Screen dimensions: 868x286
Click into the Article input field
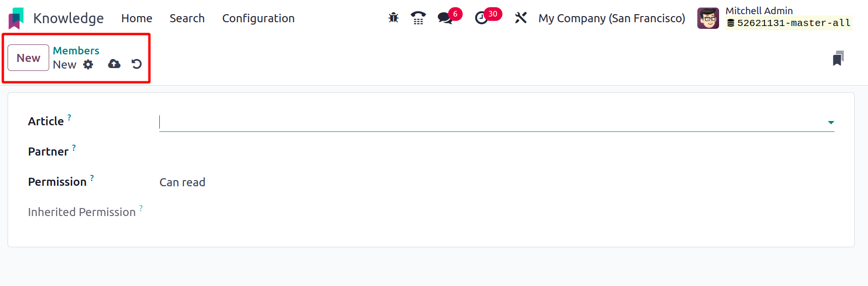(492, 122)
